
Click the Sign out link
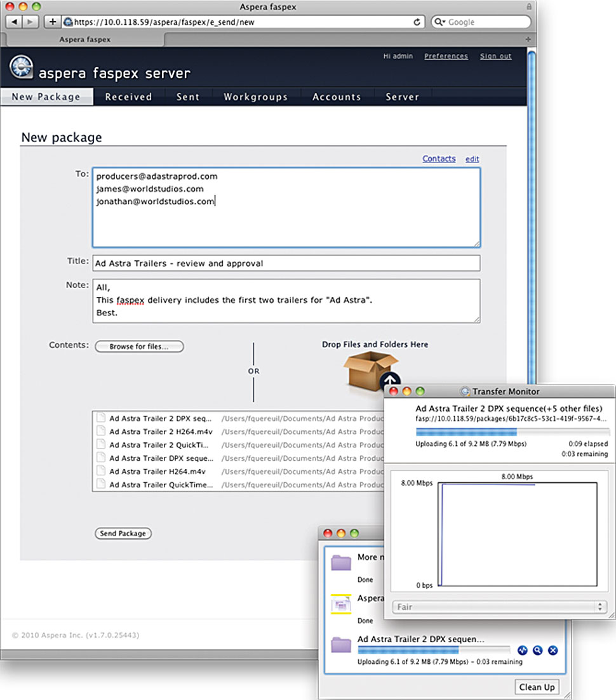tap(496, 56)
